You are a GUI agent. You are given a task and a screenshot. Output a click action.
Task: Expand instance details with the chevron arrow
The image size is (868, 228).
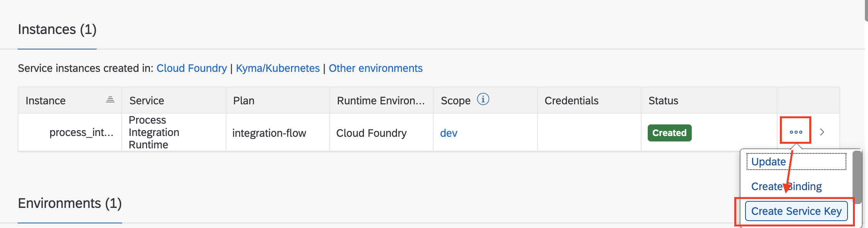pos(822,132)
